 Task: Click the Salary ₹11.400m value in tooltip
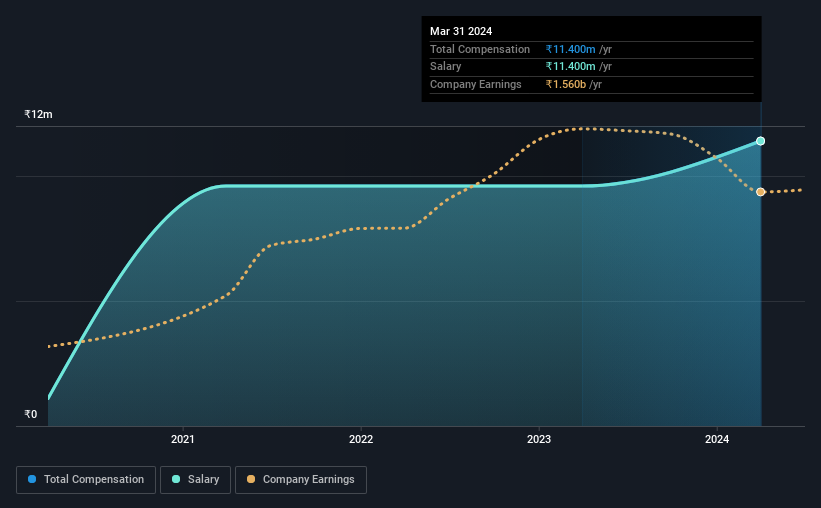pos(570,67)
